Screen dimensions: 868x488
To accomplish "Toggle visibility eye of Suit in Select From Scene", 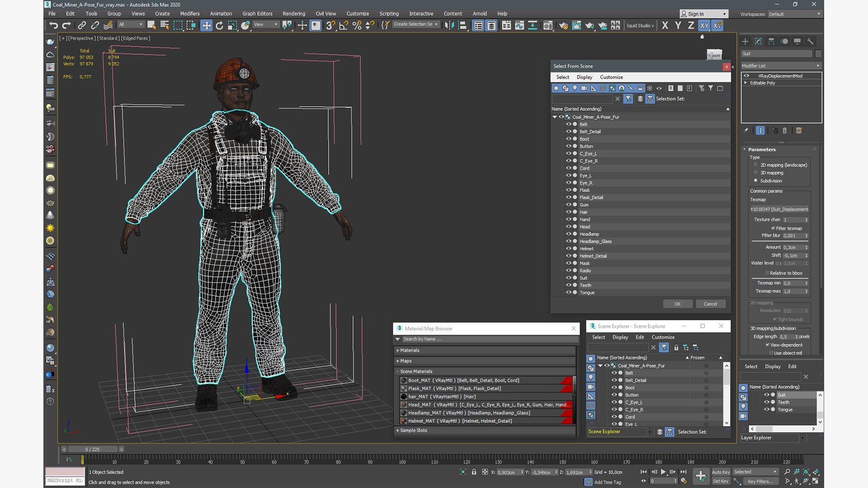I will click(x=569, y=278).
